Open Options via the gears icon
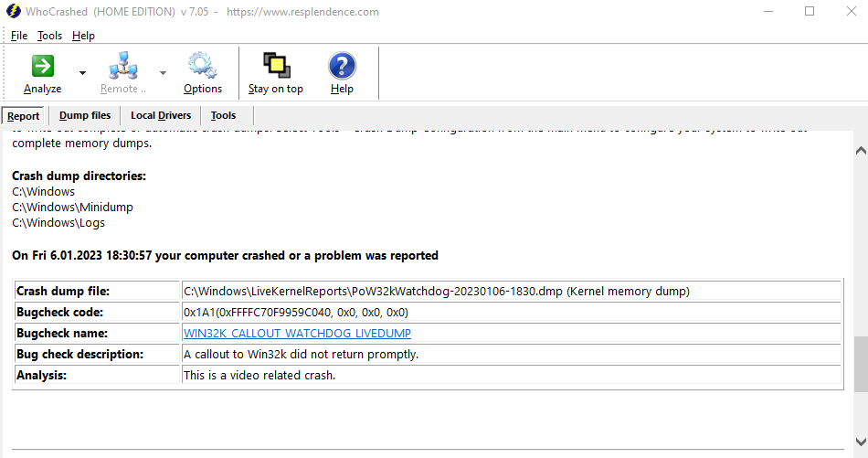This screenshot has height=458, width=868. click(202, 66)
